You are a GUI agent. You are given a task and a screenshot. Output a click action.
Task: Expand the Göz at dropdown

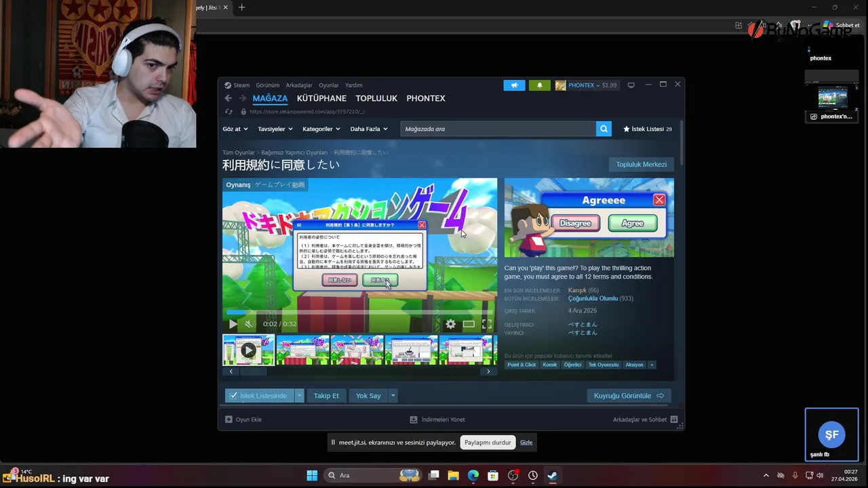(235, 129)
